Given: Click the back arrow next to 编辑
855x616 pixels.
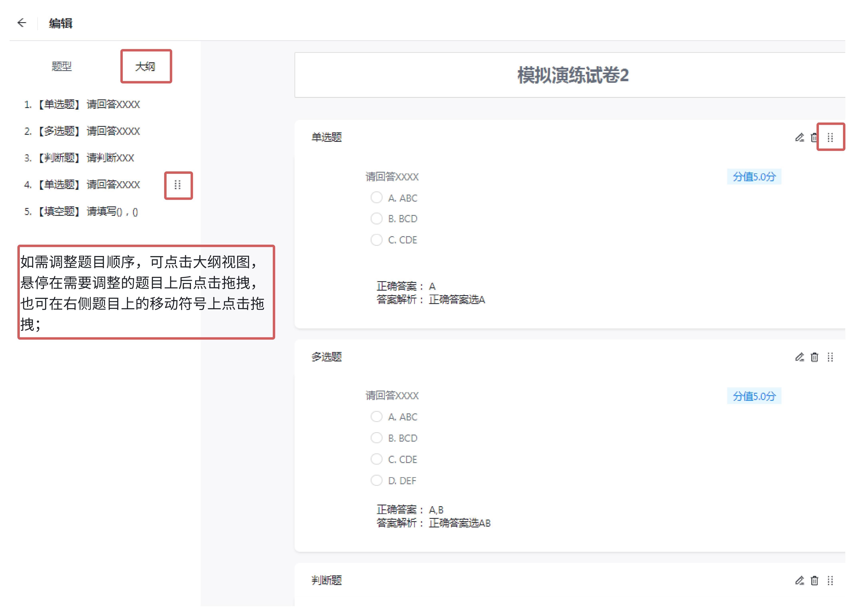Looking at the screenshot, I should (x=21, y=23).
